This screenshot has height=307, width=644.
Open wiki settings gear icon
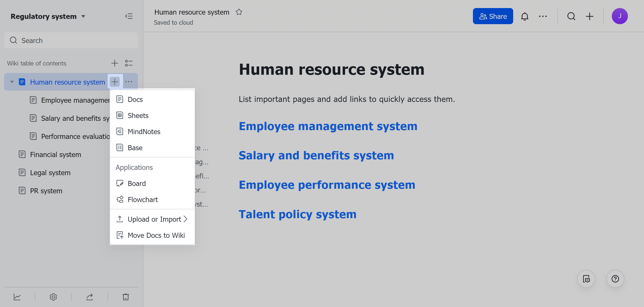(x=53, y=297)
